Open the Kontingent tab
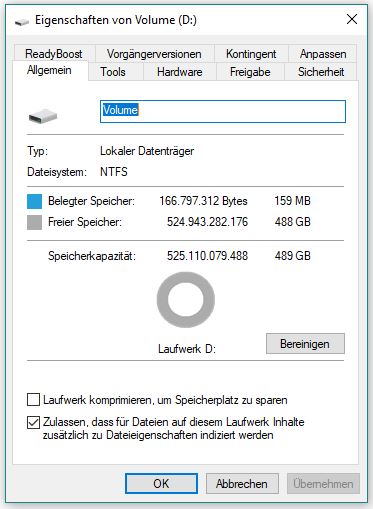 (x=251, y=54)
